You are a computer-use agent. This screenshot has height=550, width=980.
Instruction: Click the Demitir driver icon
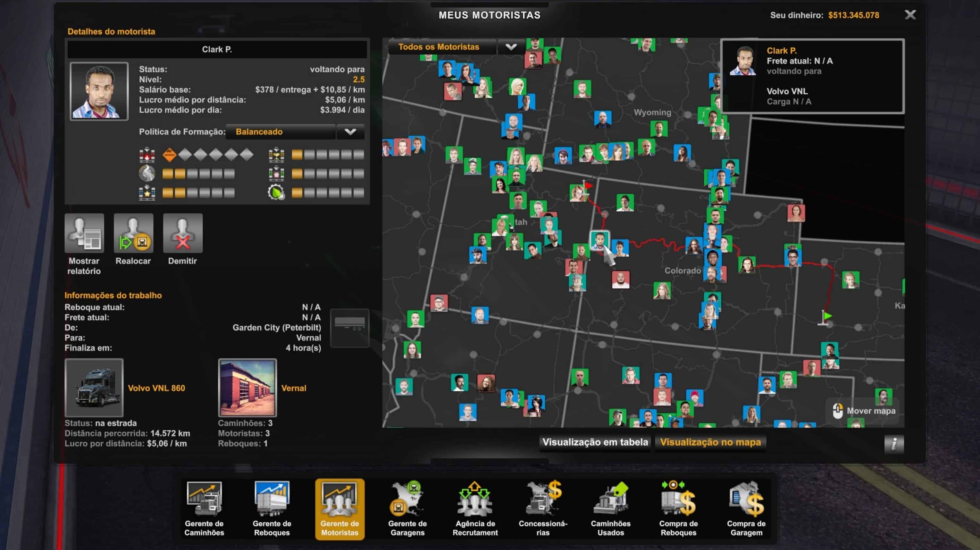[x=183, y=234]
